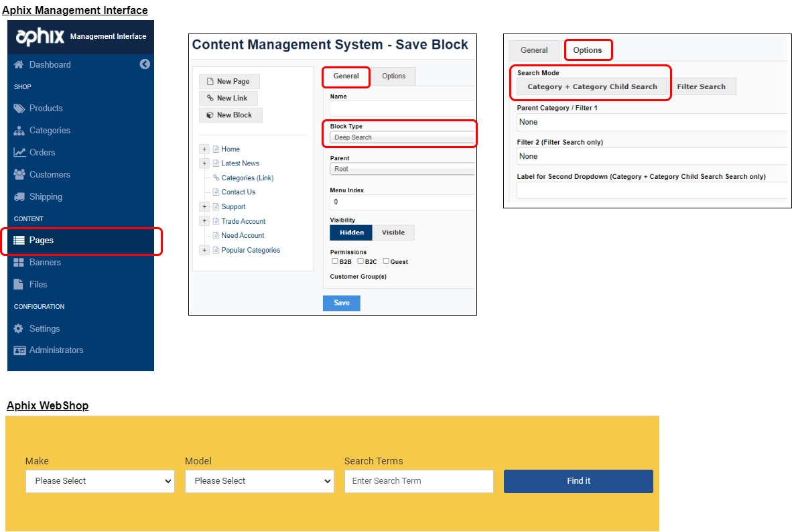The height and width of the screenshot is (532, 792).
Task: Collapse sidebar with the arrow circle icon
Action: 145,64
